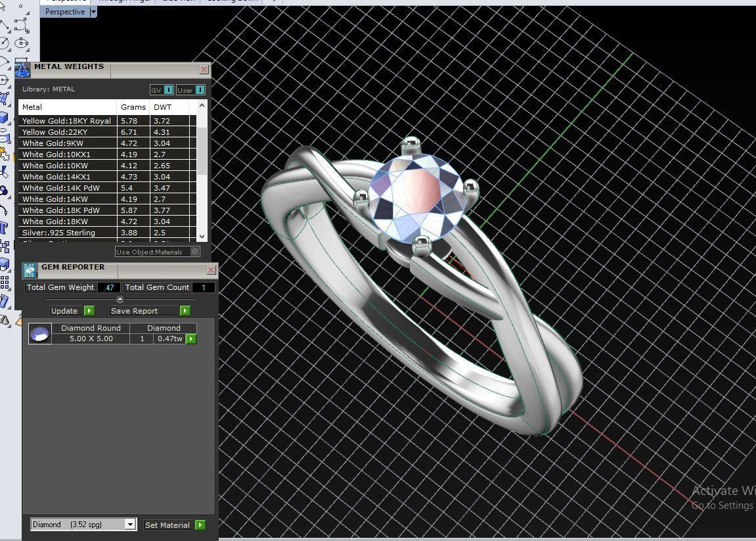Click green arrow beside Update

tap(89, 311)
